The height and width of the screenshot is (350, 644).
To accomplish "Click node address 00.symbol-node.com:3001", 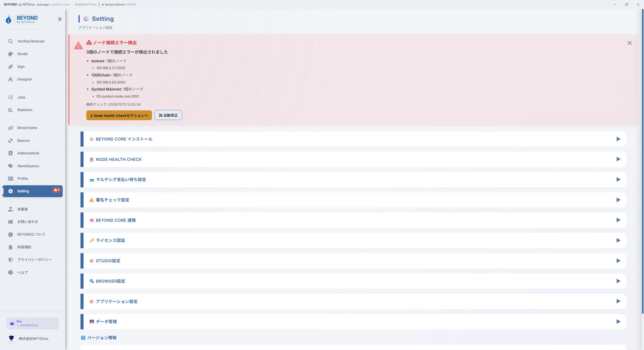I will tap(118, 96).
